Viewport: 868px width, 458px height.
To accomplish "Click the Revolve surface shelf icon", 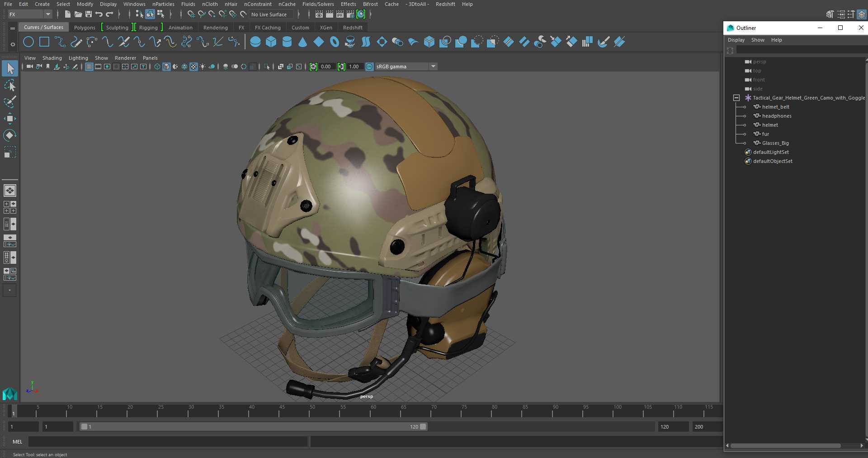I will coord(350,42).
